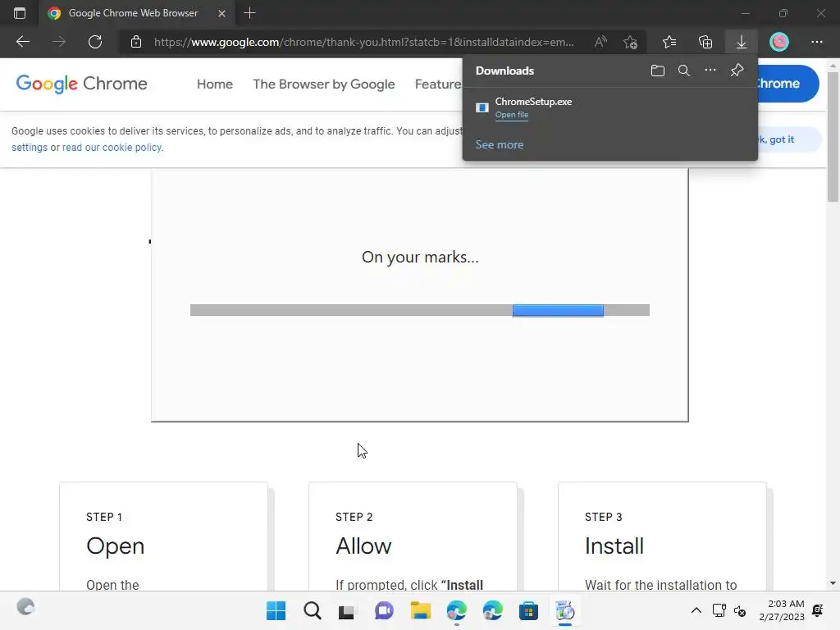The image size is (840, 630).
Task: Open the muted volume tray icon
Action: [x=740, y=610]
